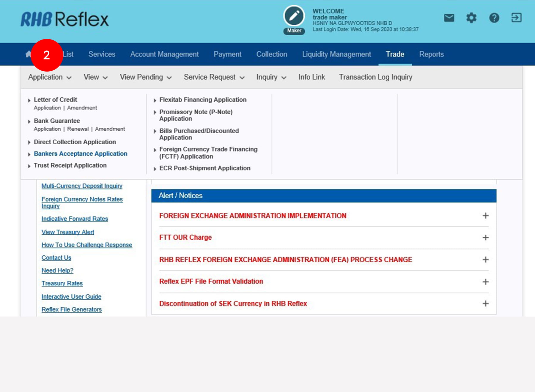Open the Liquidity Management tab

coord(336,54)
